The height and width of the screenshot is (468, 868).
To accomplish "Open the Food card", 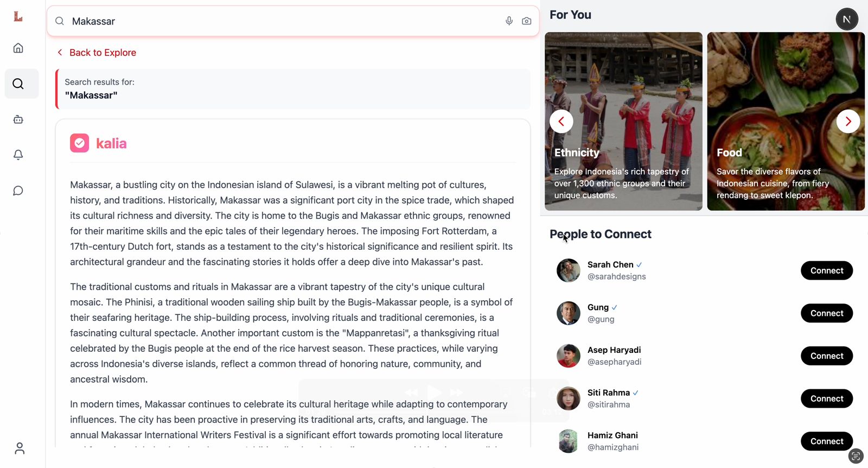I will click(786, 122).
